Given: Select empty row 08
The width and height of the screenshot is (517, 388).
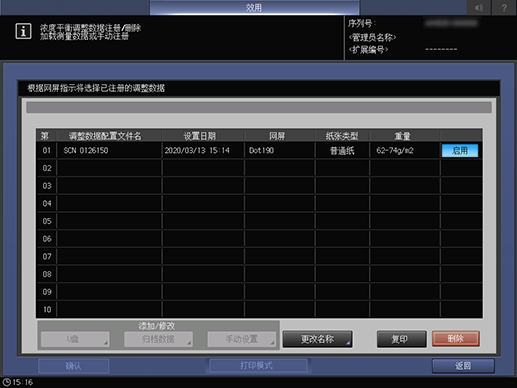Looking at the screenshot, I should pos(259,274).
